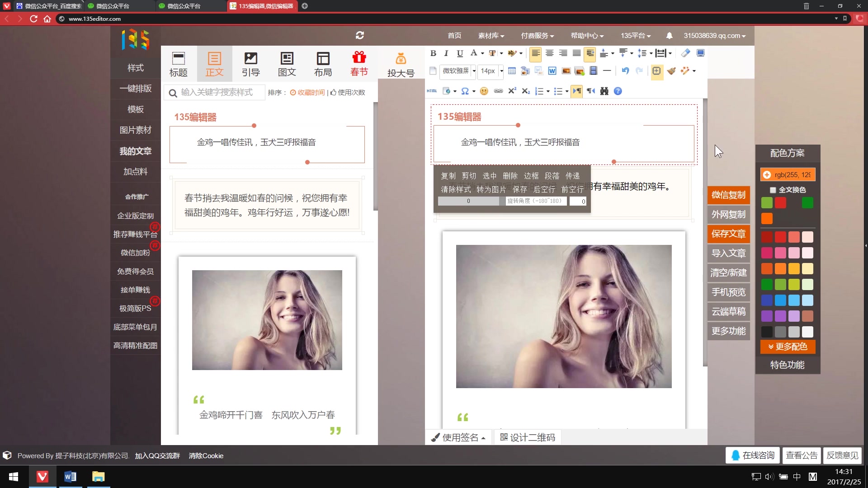The width and height of the screenshot is (868, 488).
Task: Toggle underline formatting in editor toolbar
Action: coord(460,53)
